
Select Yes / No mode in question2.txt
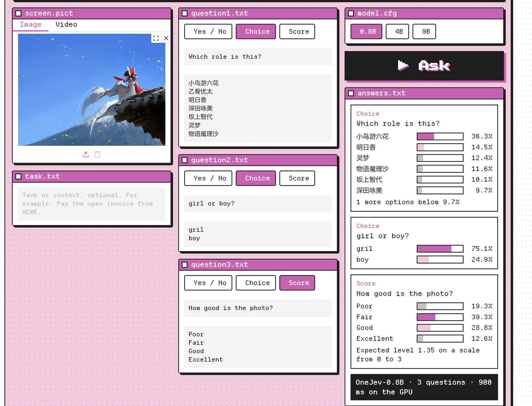point(208,178)
